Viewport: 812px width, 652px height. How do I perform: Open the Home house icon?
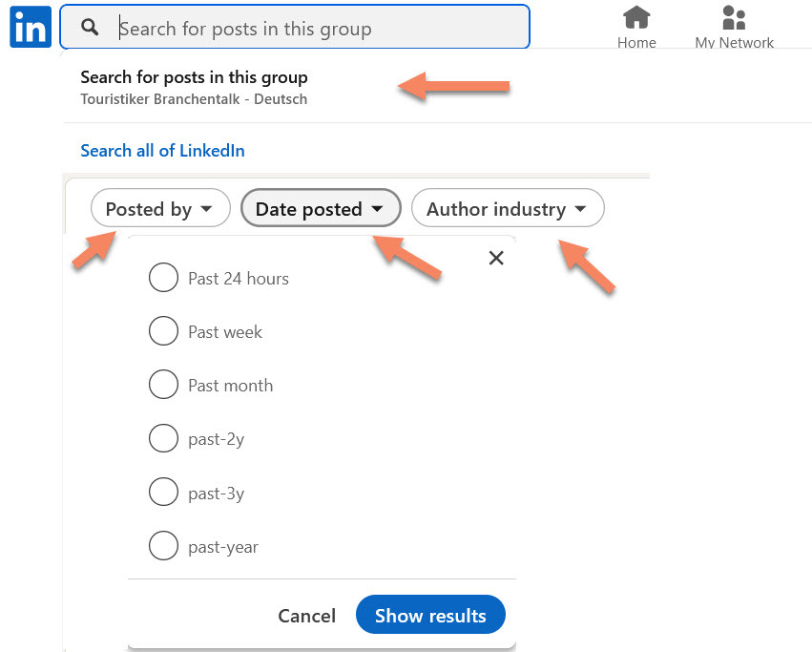pyautogui.click(x=636, y=17)
